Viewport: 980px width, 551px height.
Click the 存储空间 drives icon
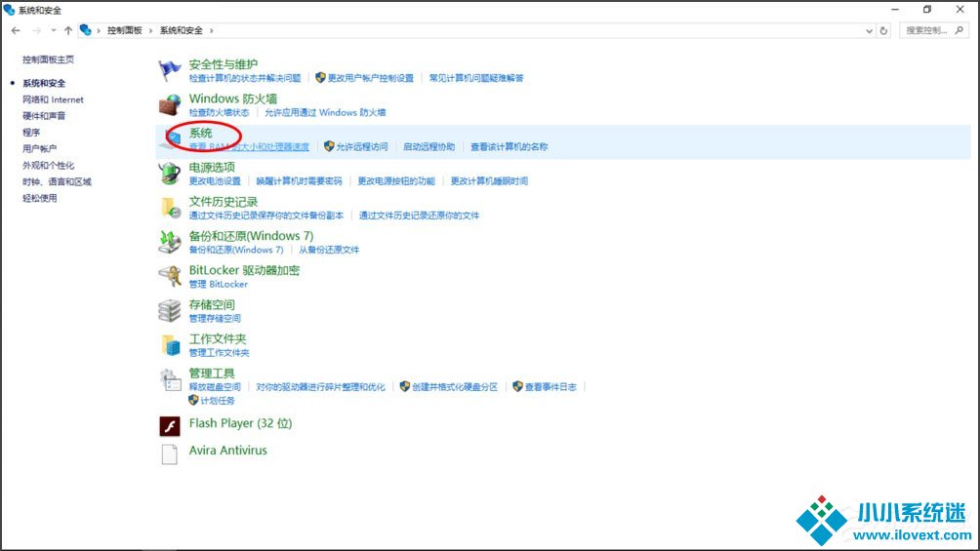pos(170,310)
